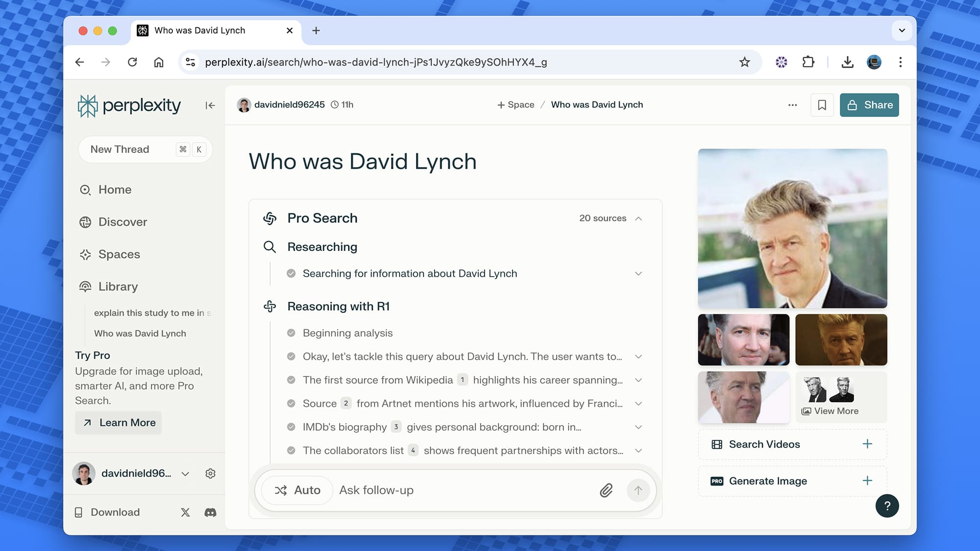The width and height of the screenshot is (980, 551).
Task: Go to Discover in sidebar
Action: [122, 222]
